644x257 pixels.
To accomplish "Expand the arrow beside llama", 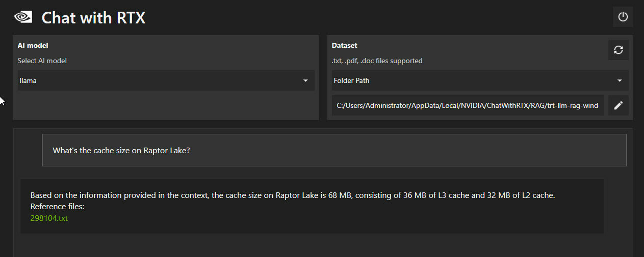I will point(305,80).
